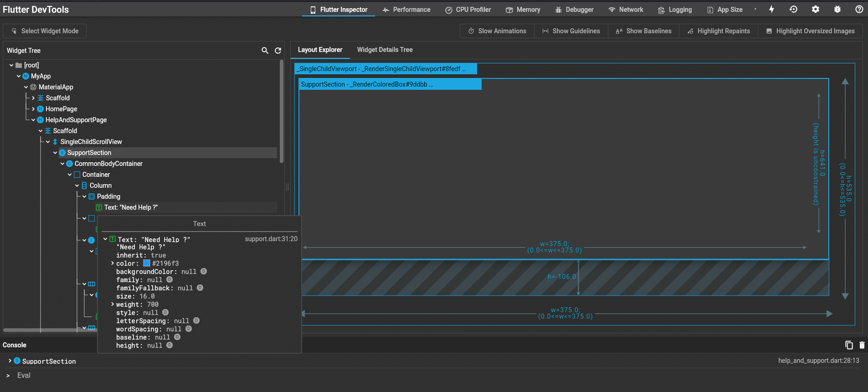
Task: Open the Flutter Inspector tab
Action: 339,10
